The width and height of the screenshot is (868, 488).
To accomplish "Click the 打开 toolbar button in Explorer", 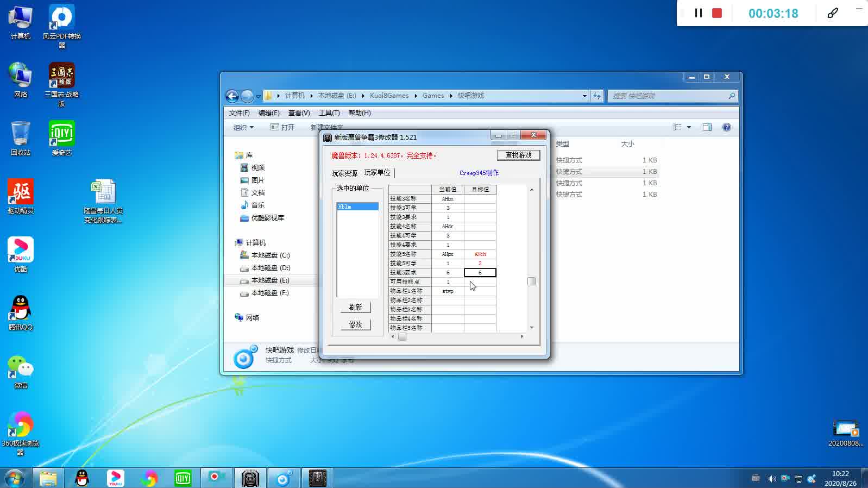I will (282, 127).
